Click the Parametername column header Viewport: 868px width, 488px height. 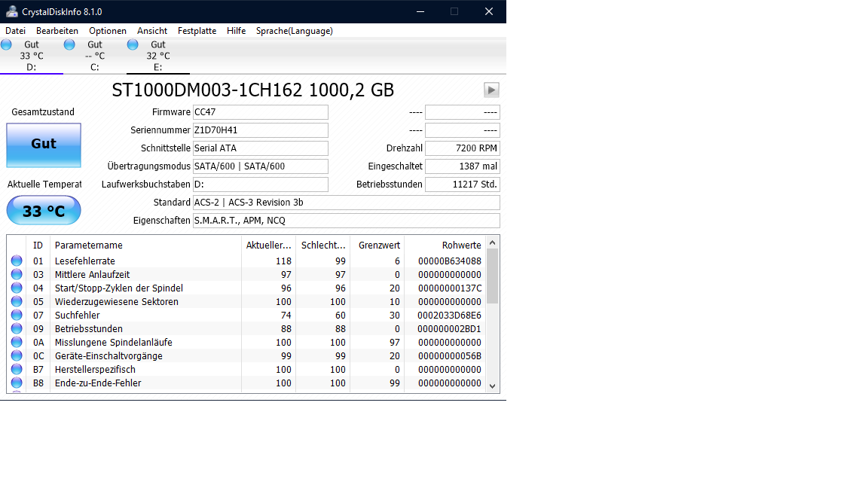coord(145,245)
